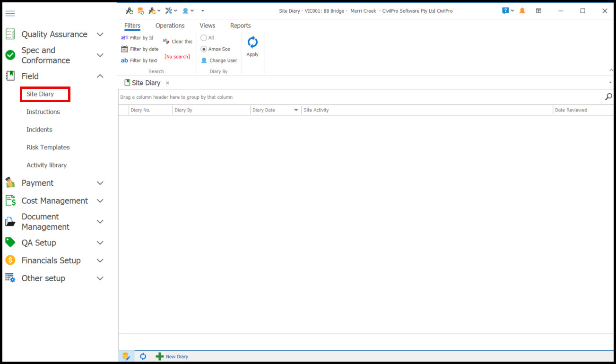Image resolution: width=616 pixels, height=364 pixels.
Task: Click the hamburger menu icon in sidebar
Action: [x=10, y=13]
